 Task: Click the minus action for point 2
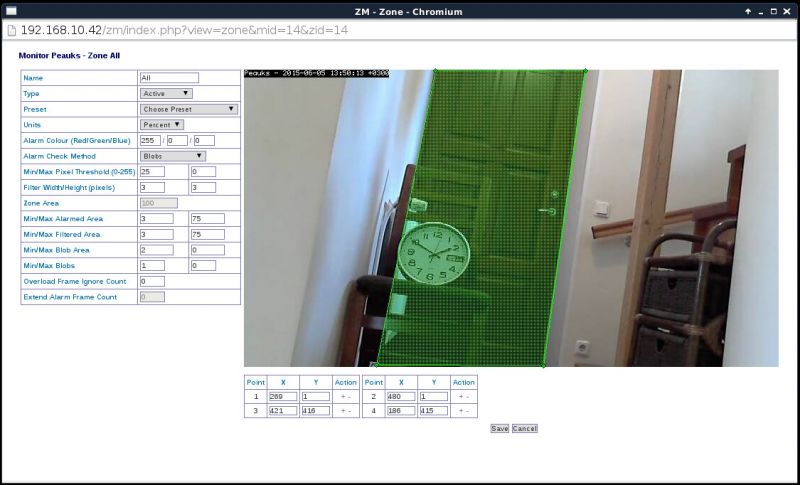[x=468, y=397]
